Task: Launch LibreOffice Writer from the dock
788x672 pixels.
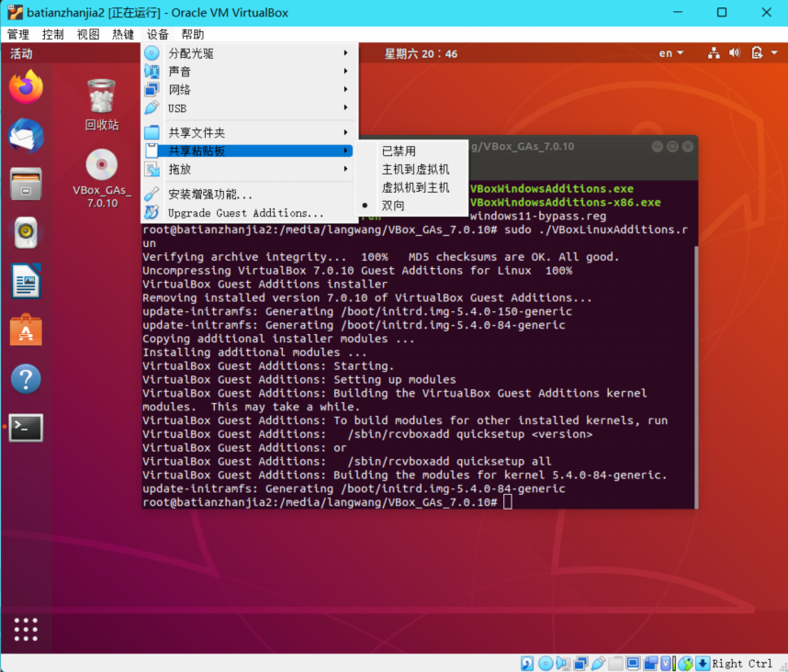Action: click(26, 281)
